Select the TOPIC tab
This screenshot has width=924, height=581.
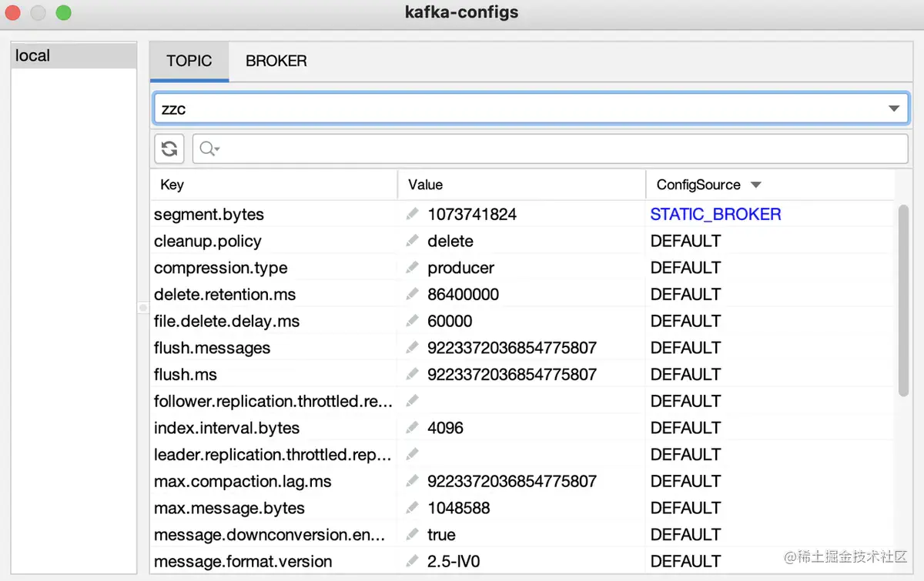pos(189,61)
